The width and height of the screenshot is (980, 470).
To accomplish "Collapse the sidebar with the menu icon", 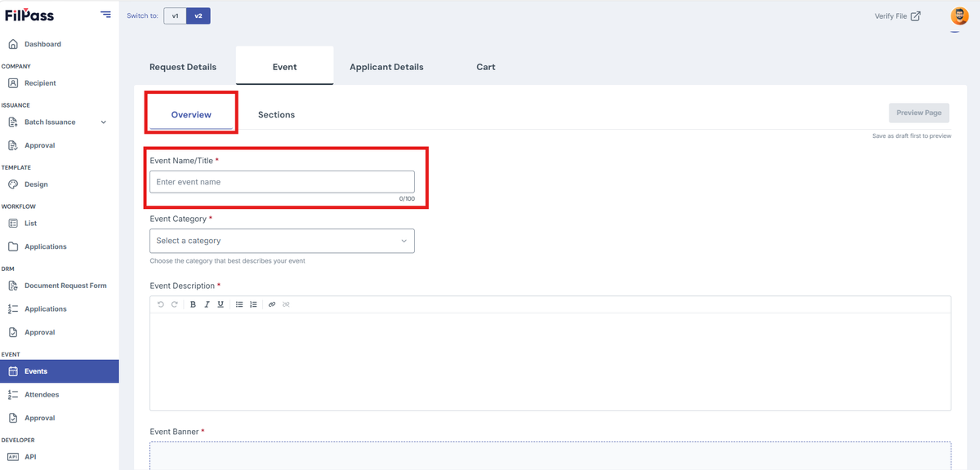I will pyautogui.click(x=105, y=15).
